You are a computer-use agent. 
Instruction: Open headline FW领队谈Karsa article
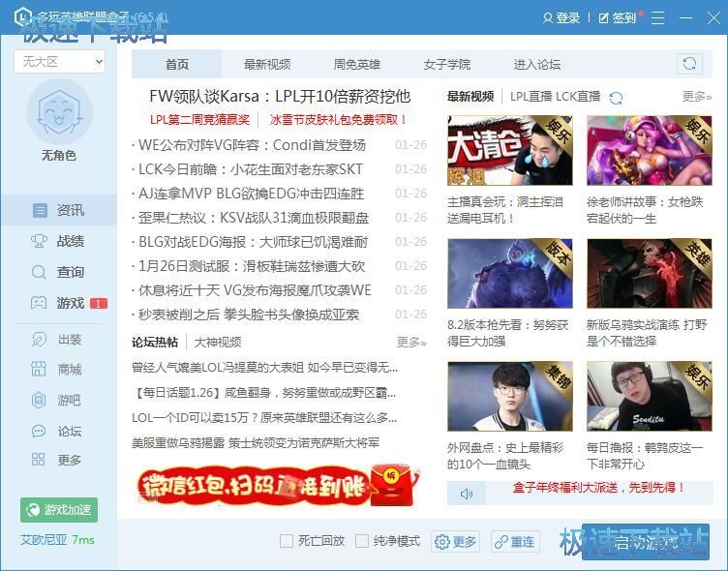pos(280,96)
